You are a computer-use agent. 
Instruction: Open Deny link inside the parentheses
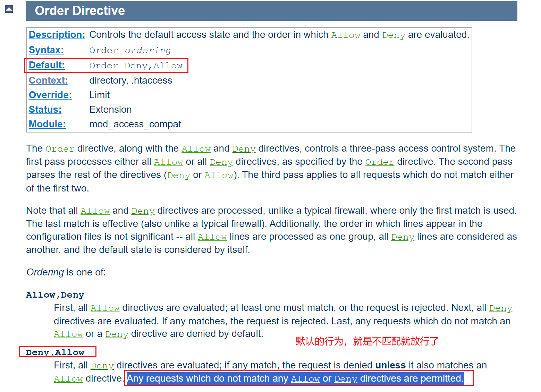178,175
